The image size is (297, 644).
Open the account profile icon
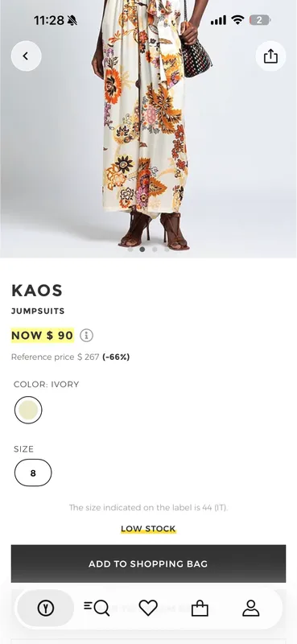(x=251, y=608)
